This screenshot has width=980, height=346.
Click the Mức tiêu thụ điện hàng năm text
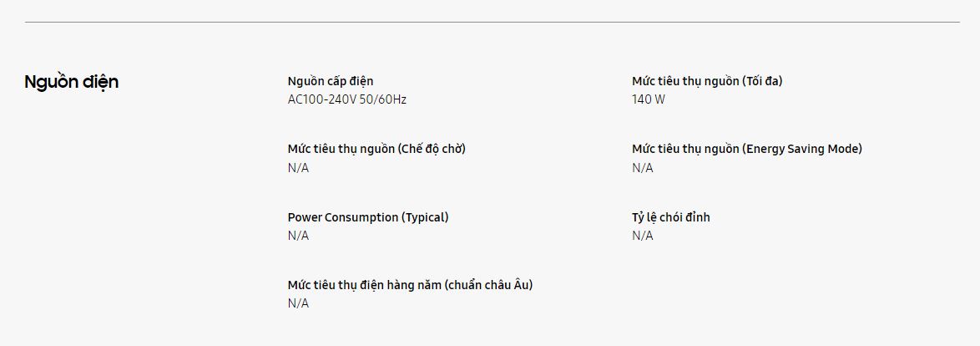[365, 285]
